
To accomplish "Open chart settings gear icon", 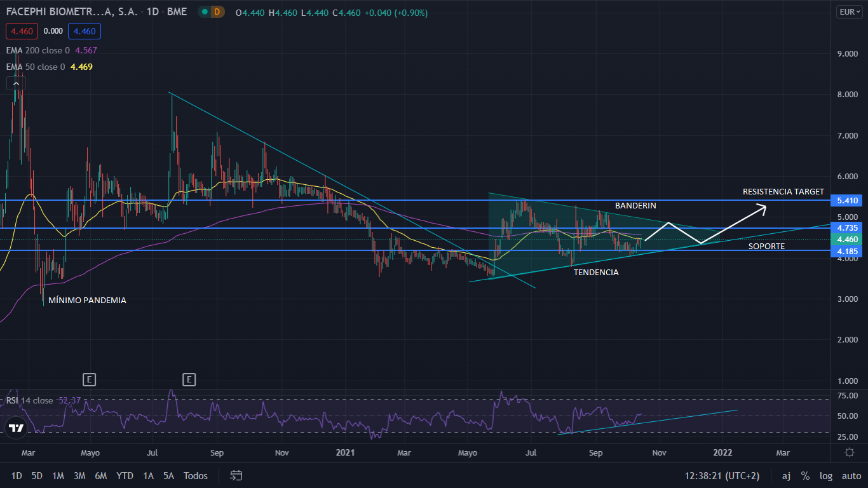I will click(x=850, y=452).
